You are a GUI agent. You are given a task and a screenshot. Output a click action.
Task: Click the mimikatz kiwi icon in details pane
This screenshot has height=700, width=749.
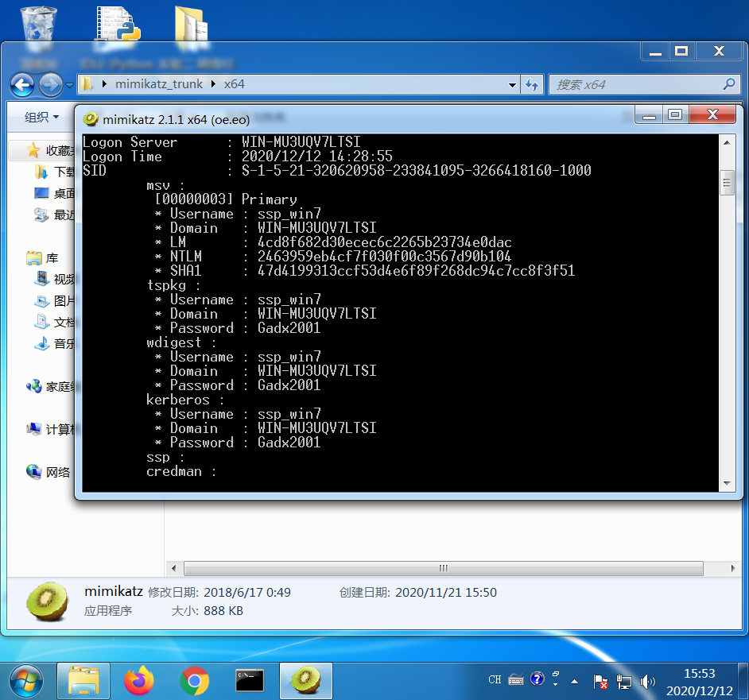point(47,601)
